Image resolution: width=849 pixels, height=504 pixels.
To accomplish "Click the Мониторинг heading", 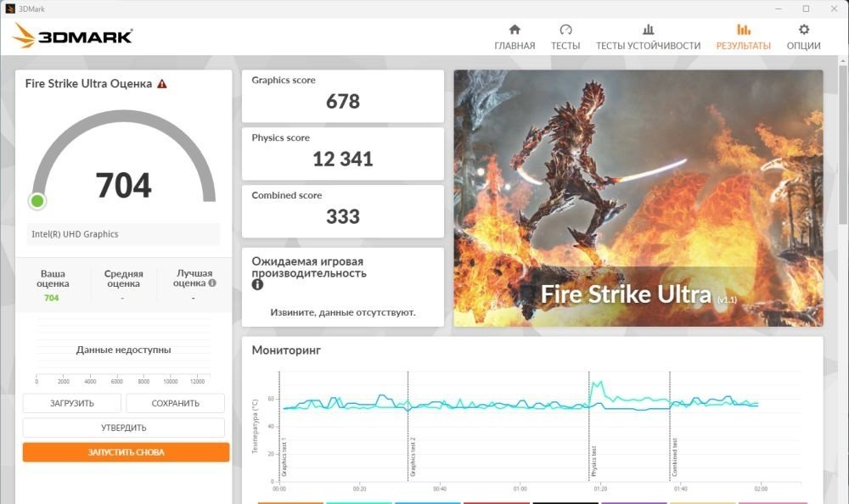I will click(x=286, y=350).
